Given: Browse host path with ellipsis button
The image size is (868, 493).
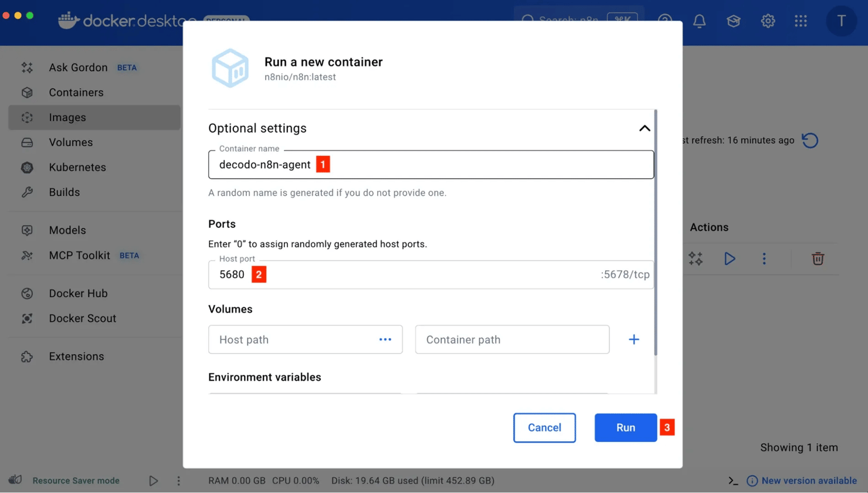Looking at the screenshot, I should click(x=385, y=339).
